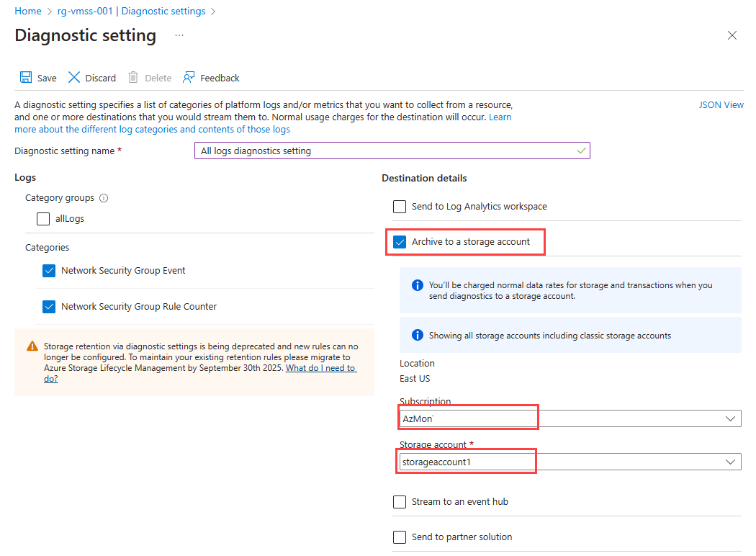Click the info icon on the data rates notice
The height and width of the screenshot is (556, 756).
coord(417,285)
